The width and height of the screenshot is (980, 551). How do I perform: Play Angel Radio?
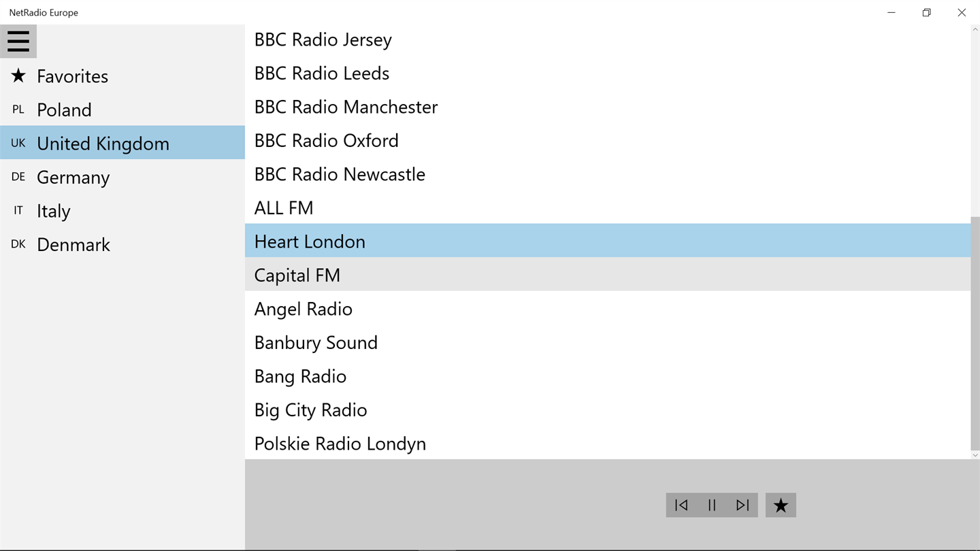[x=303, y=309]
